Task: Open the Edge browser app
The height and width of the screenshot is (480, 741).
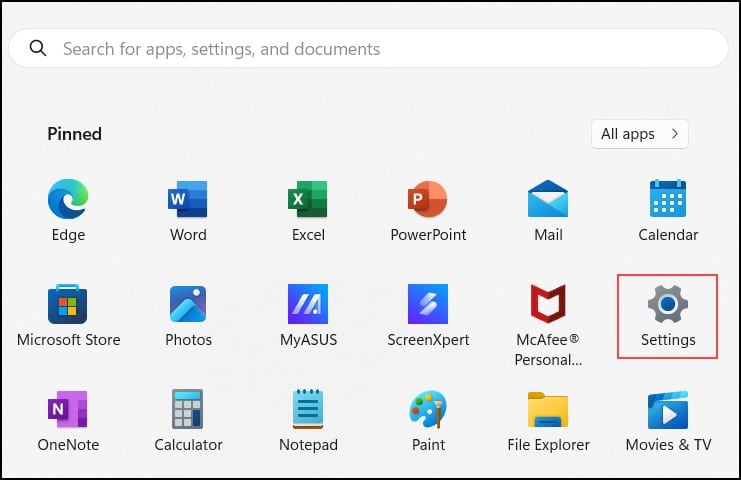Action: tap(68, 210)
